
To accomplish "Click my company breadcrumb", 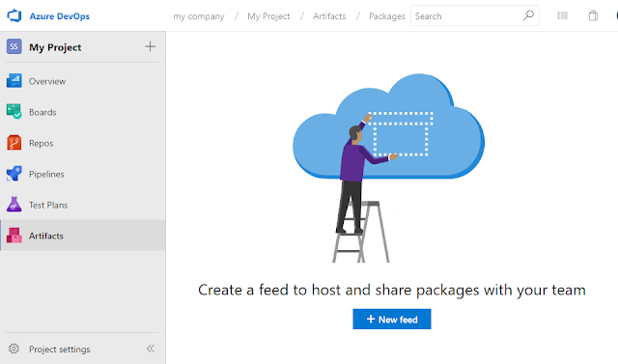I will (199, 16).
